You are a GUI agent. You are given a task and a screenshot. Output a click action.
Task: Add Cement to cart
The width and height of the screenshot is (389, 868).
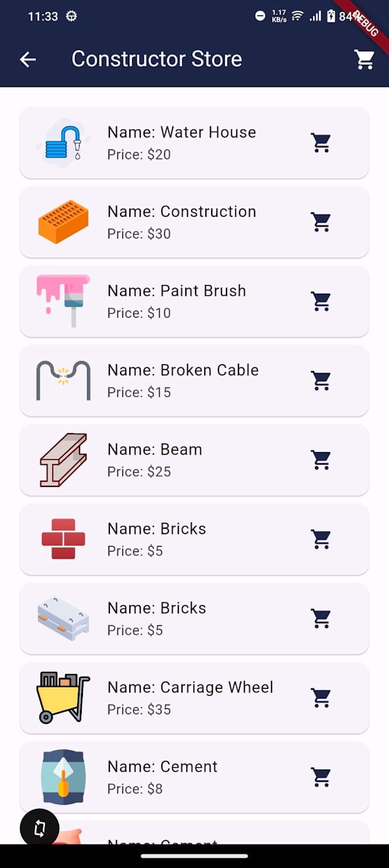coord(321,778)
